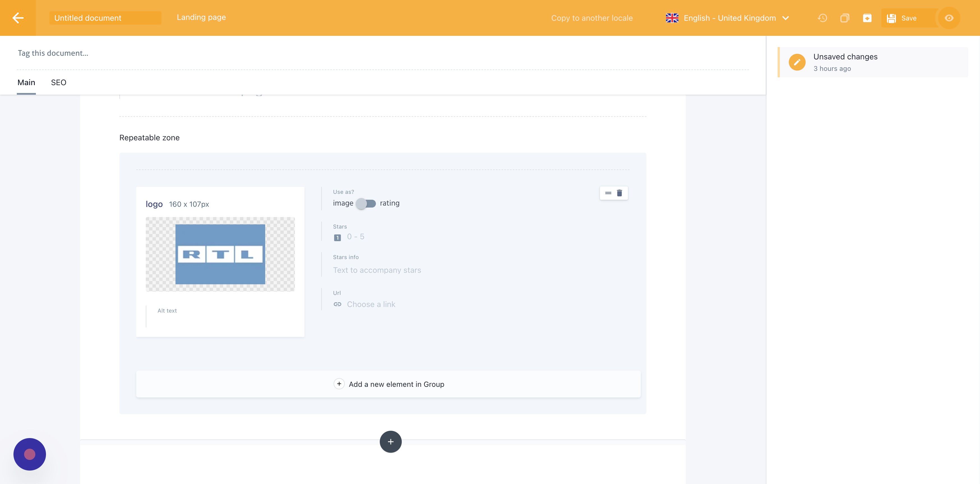Click the Url link chain icon

click(338, 304)
